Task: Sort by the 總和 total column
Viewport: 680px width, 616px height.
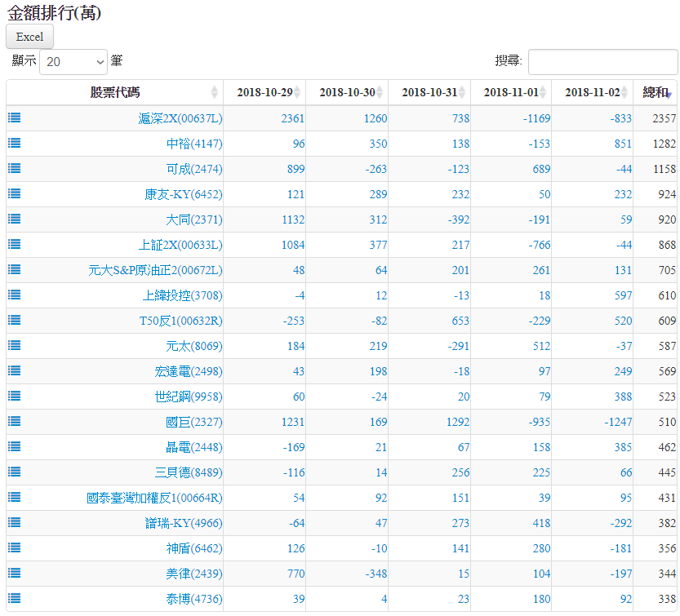Action: pos(656,92)
